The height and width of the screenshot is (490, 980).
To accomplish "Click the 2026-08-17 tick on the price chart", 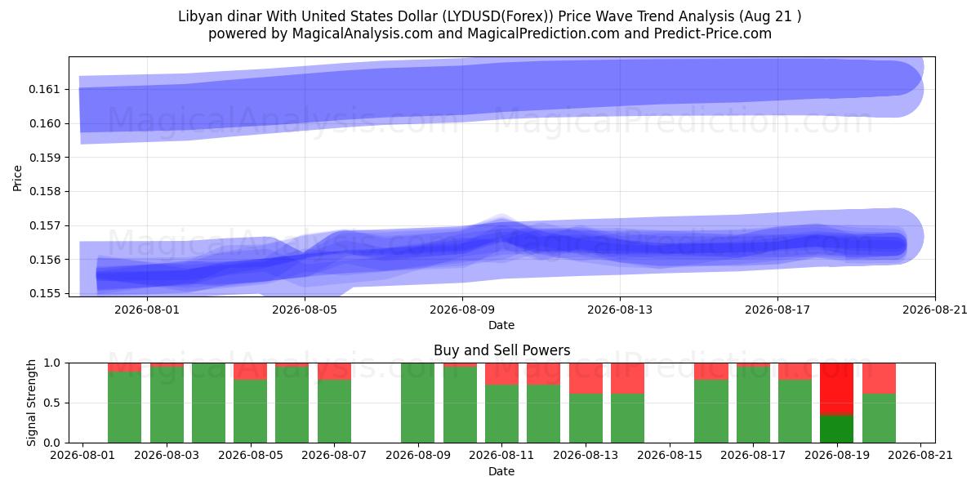I will pos(777,310).
